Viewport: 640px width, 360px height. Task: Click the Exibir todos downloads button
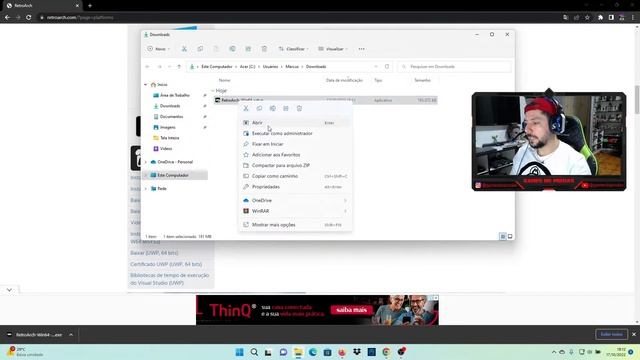tap(611, 334)
